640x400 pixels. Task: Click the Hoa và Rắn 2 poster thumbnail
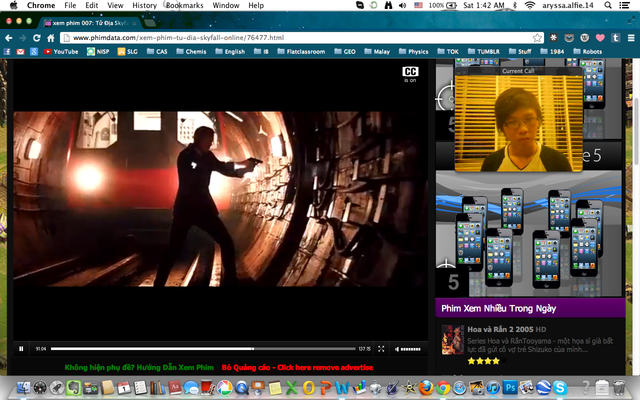[x=453, y=340]
